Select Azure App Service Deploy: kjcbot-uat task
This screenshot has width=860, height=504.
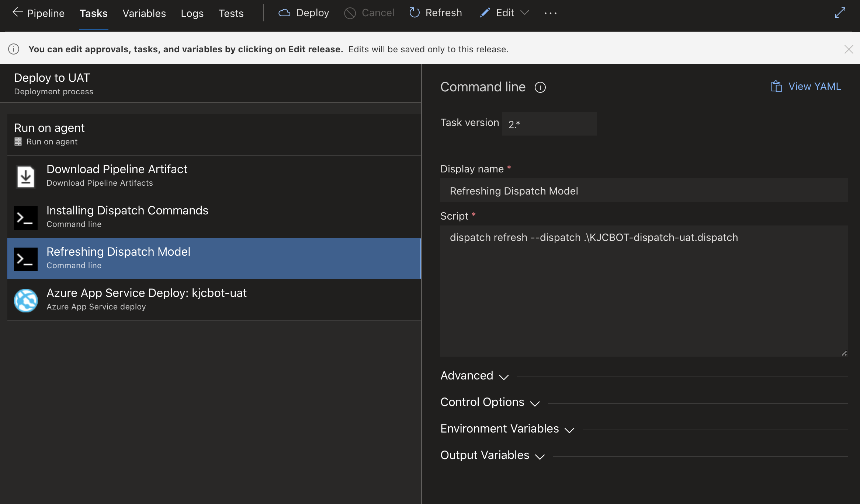click(214, 300)
